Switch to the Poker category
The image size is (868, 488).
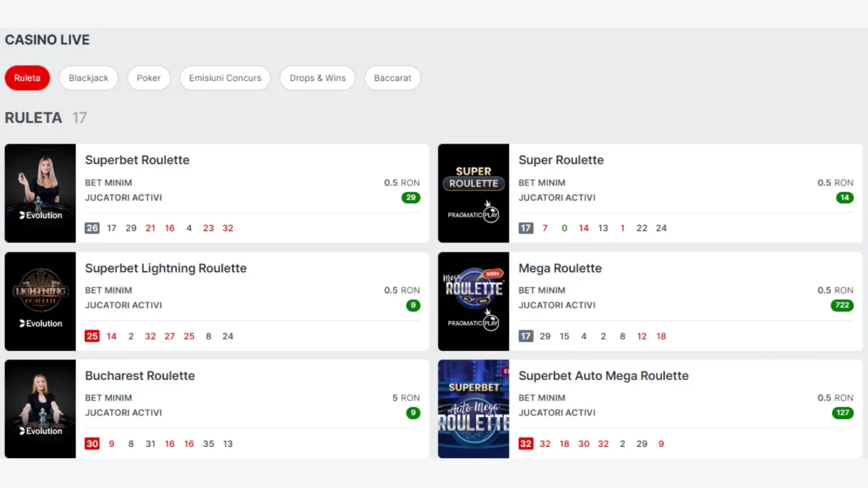pyautogui.click(x=149, y=78)
